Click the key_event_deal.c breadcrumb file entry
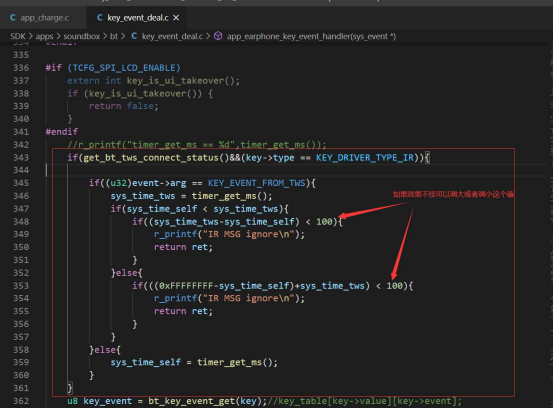This screenshot has width=553, height=408. point(172,36)
